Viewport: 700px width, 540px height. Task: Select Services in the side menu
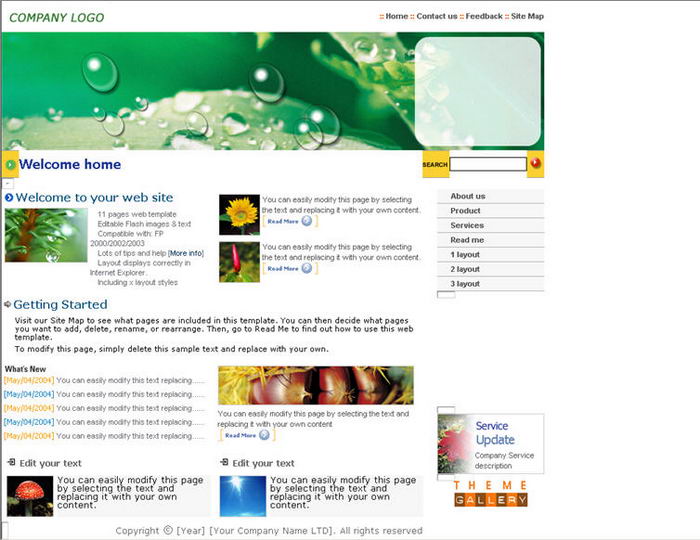(x=467, y=225)
